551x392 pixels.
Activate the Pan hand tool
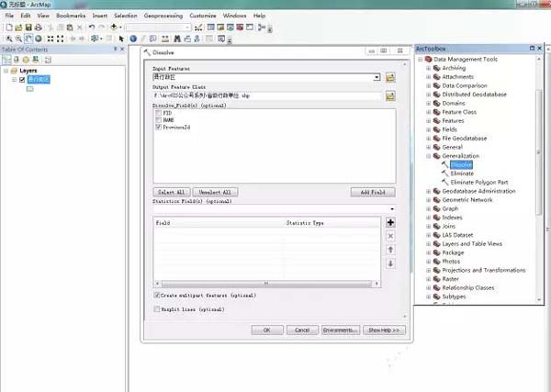[28, 39]
